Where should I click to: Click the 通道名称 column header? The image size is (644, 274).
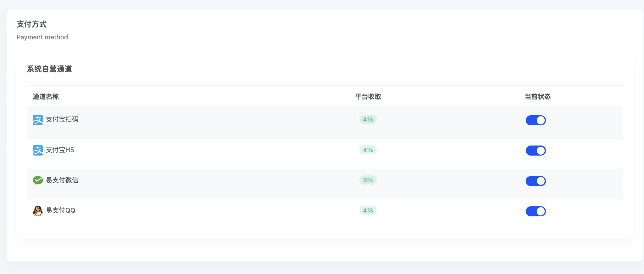(46, 97)
